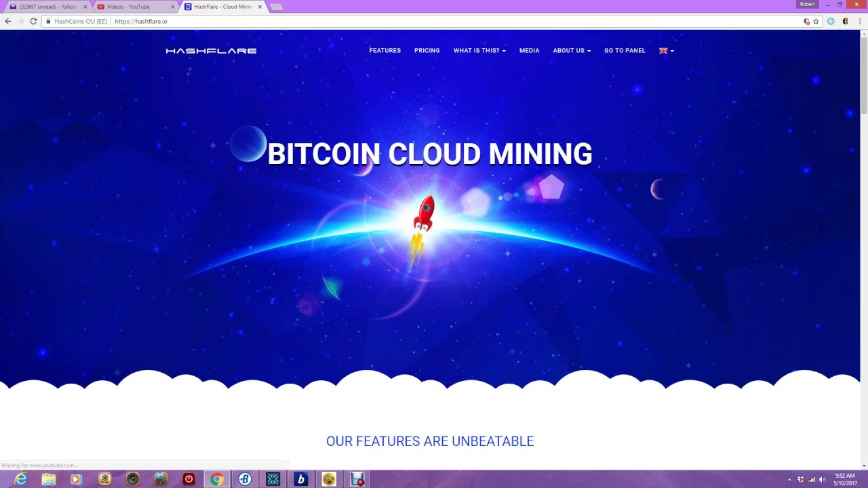This screenshot has height=488, width=868.
Task: Expand the About Us dropdown menu
Action: (572, 51)
